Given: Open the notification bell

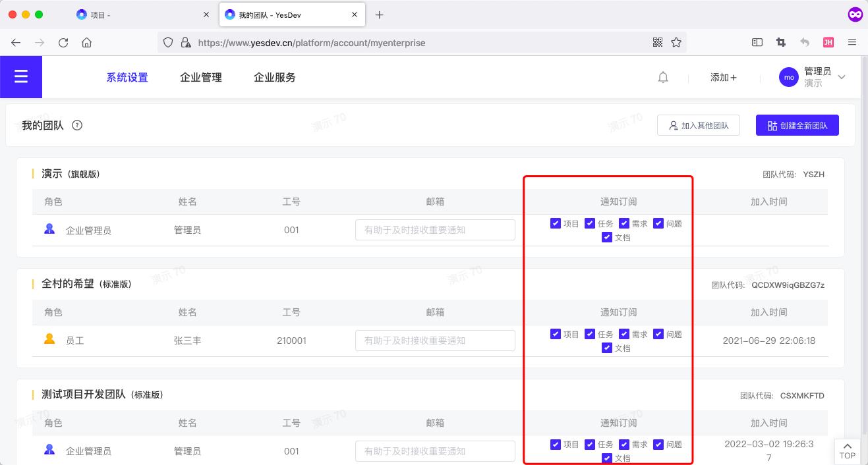Looking at the screenshot, I should (662, 77).
